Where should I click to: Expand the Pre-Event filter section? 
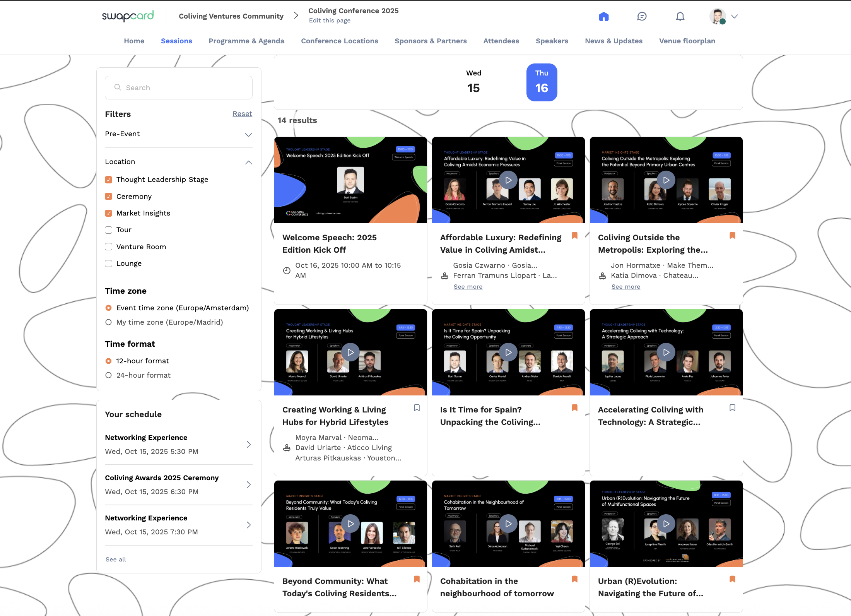click(x=248, y=134)
